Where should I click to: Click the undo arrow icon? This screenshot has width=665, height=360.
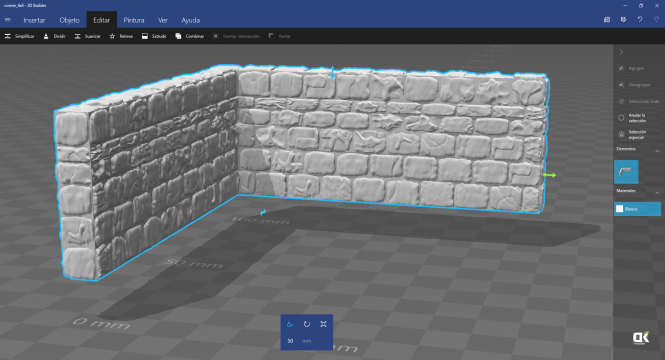pos(640,20)
